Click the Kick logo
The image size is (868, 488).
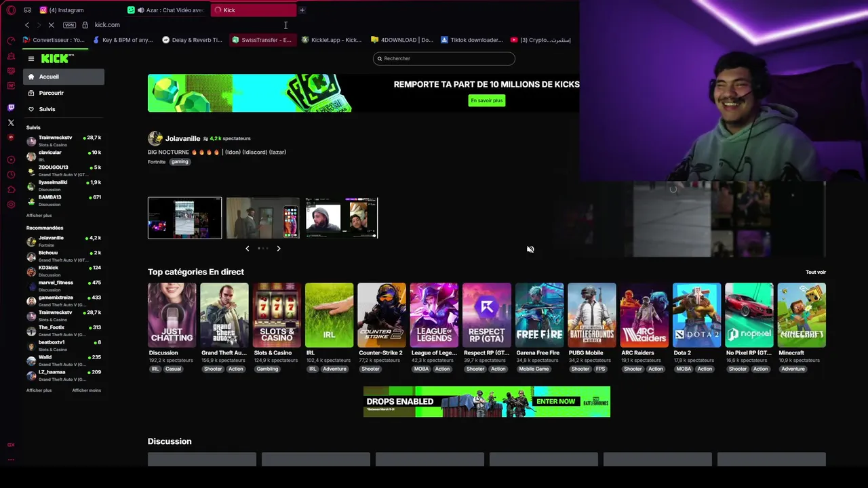(57, 59)
